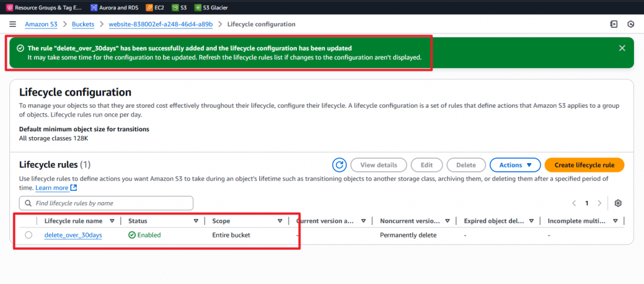Click the Permanently delete cell

click(x=408, y=235)
